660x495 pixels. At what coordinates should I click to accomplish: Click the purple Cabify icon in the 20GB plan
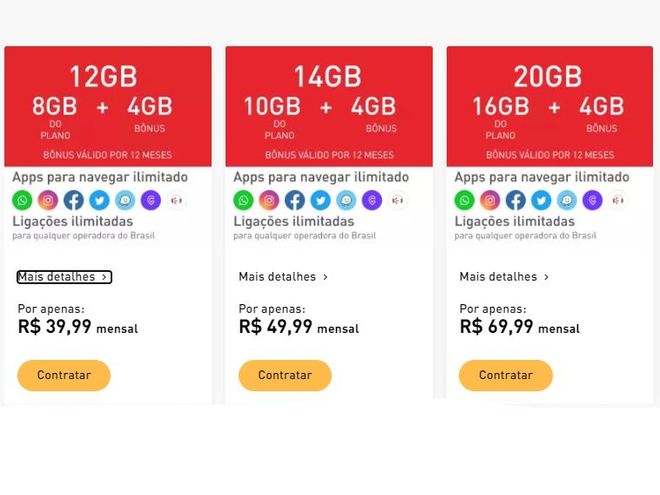coord(593,200)
